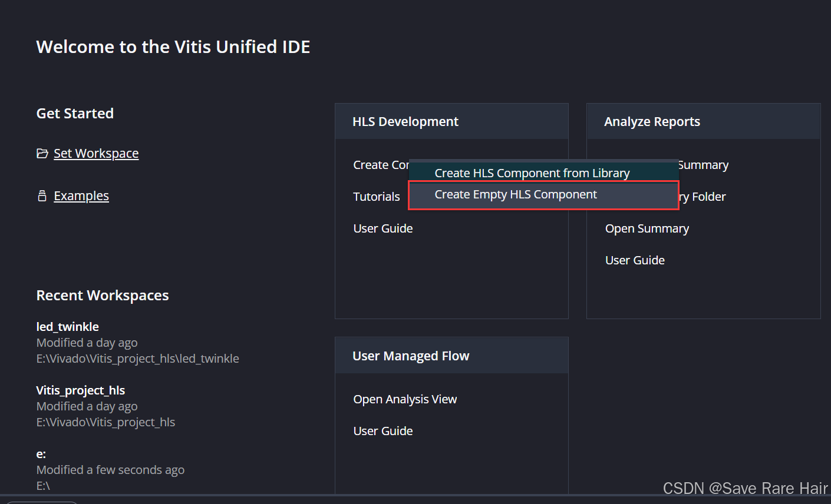
Task: Open the led_twinkle recent workspace
Action: pos(67,327)
